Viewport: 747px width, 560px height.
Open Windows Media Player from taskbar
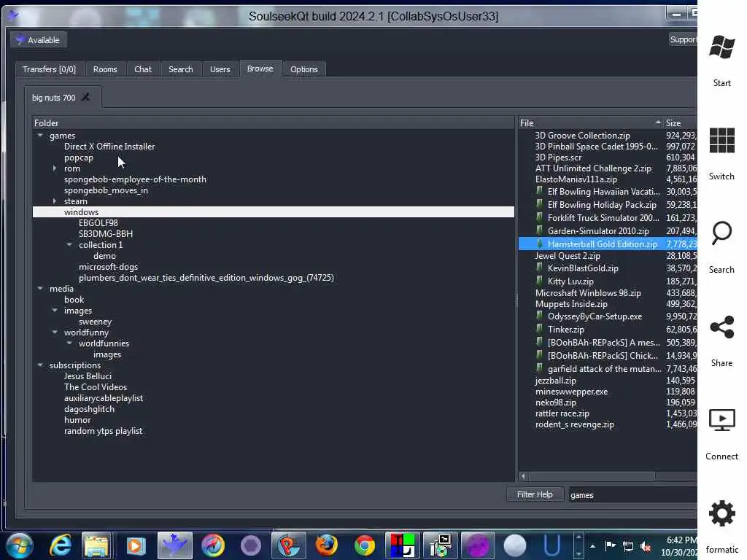point(135,545)
